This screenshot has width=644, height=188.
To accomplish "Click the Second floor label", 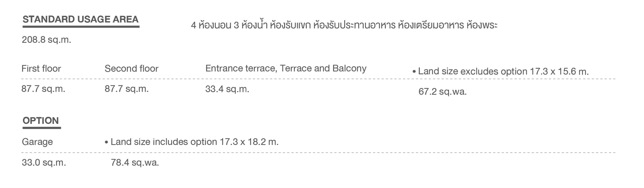I will (131, 69).
